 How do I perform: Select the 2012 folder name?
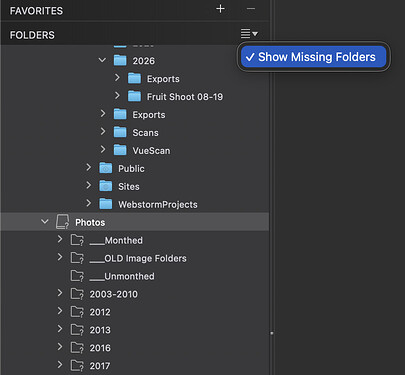100,312
